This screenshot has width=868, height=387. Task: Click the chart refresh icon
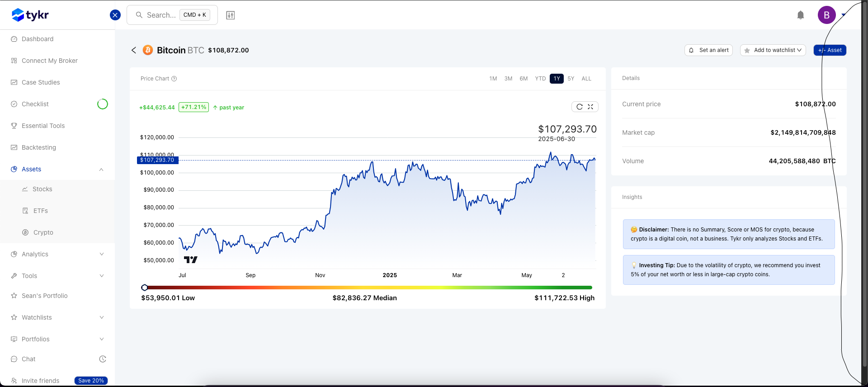click(x=580, y=107)
